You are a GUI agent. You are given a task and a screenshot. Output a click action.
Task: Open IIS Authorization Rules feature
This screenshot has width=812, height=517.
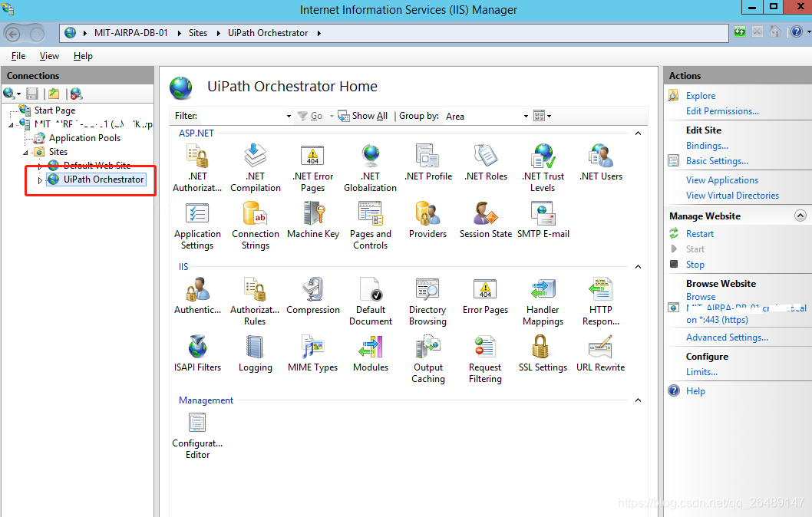pyautogui.click(x=255, y=301)
